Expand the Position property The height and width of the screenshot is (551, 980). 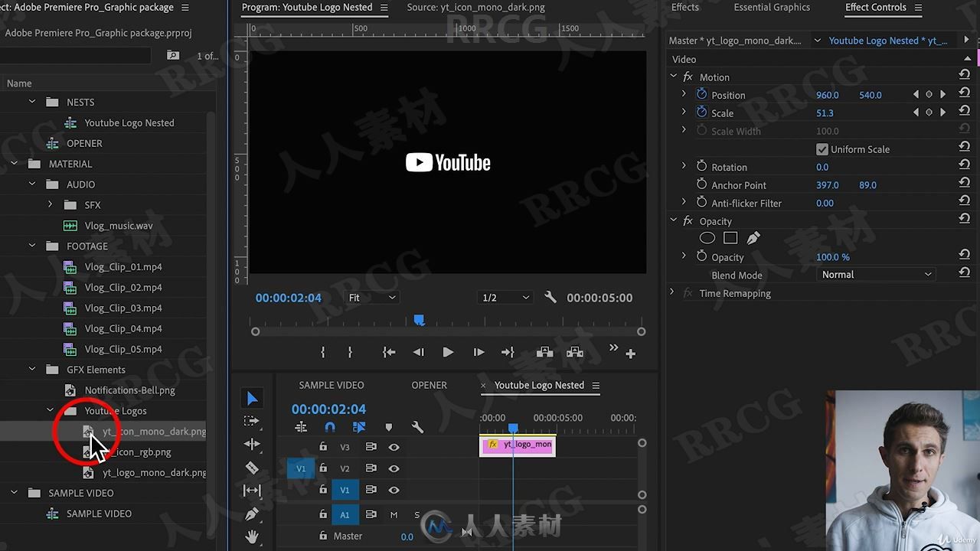pos(684,94)
